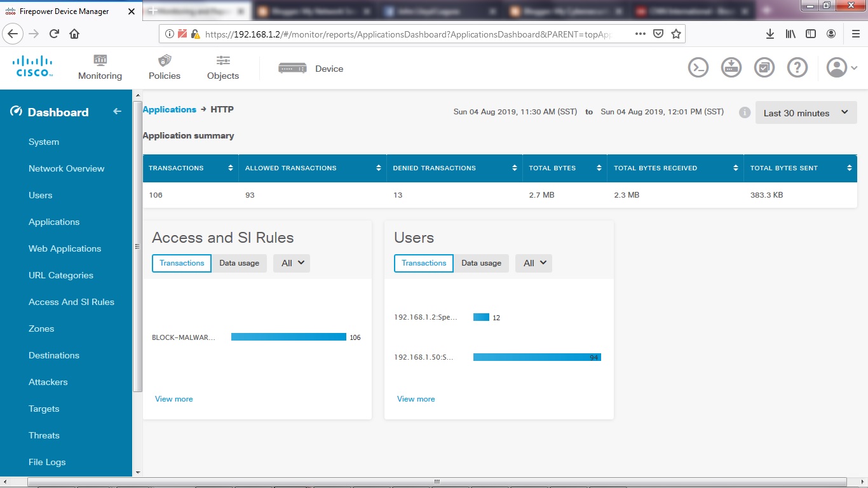868x488 pixels.
Task: Open the CLI Console
Action: click(x=698, y=67)
